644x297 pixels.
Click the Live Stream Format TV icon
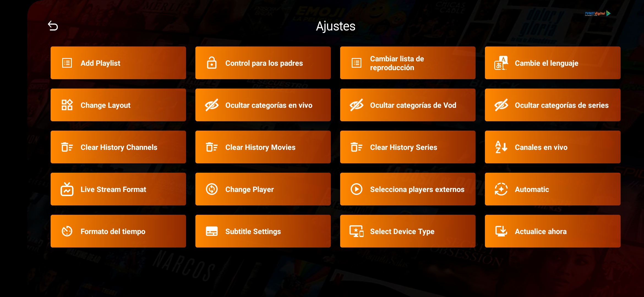[x=67, y=189]
